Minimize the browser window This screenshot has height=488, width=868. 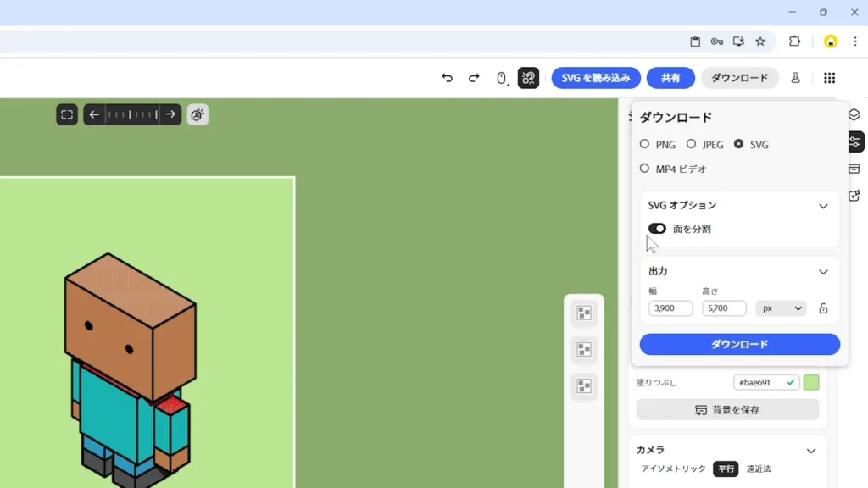click(793, 12)
